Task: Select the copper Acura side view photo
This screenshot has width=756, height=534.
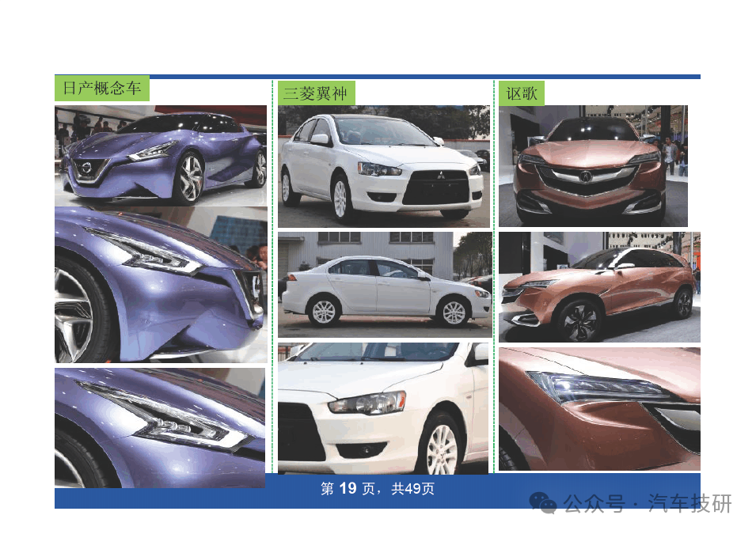Action: point(599,286)
